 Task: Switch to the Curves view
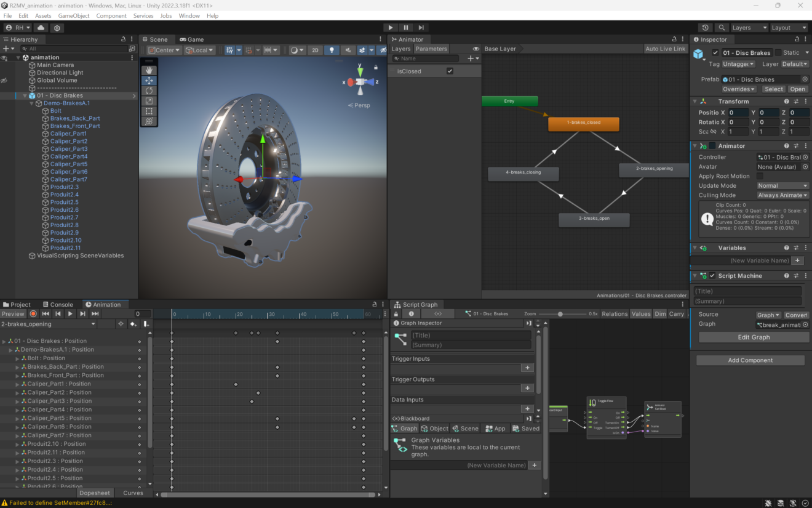coord(133,493)
